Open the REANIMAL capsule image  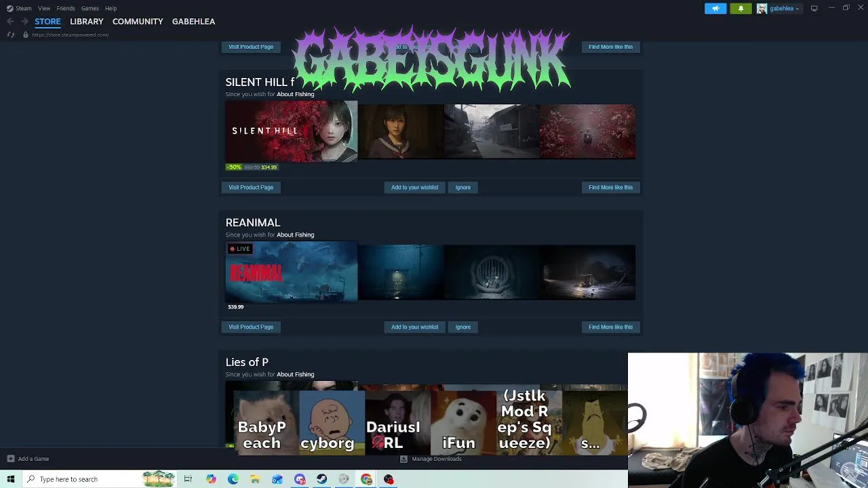tap(291, 272)
